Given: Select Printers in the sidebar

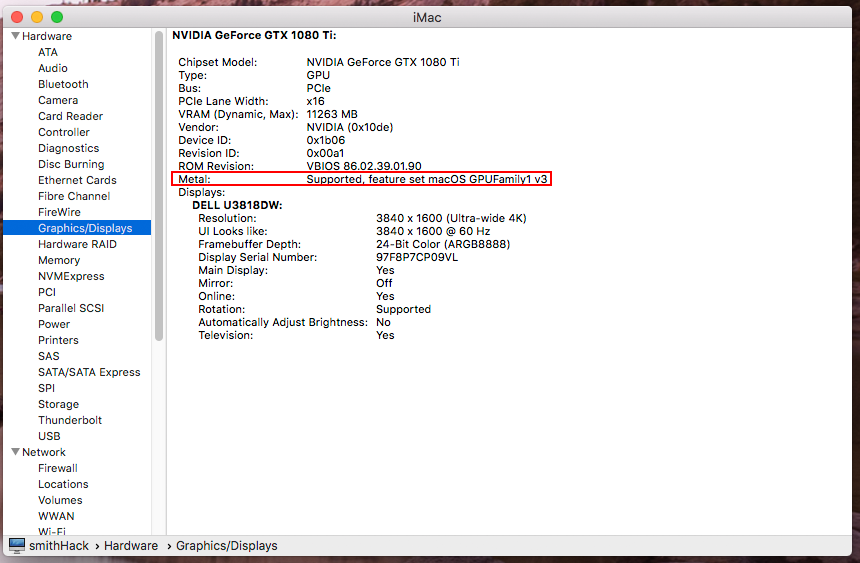Looking at the screenshot, I should coord(58,340).
